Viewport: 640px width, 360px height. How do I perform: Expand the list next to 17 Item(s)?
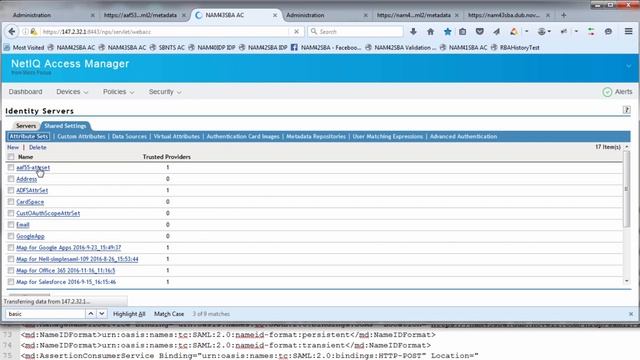[x=627, y=147]
